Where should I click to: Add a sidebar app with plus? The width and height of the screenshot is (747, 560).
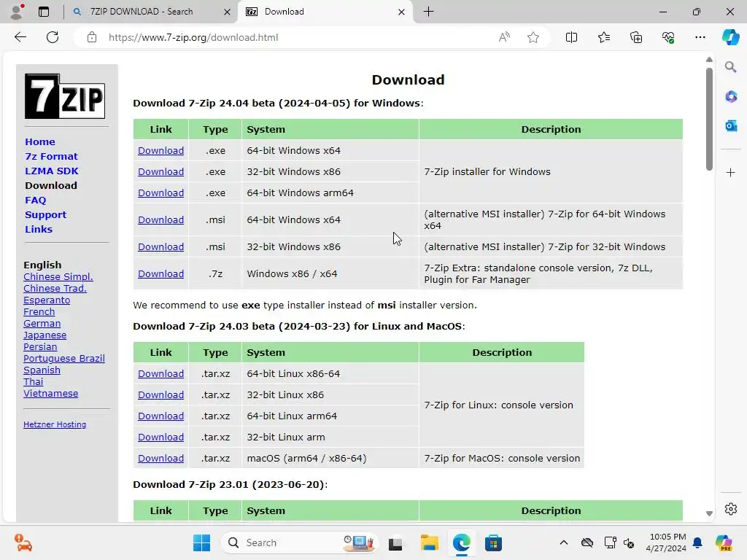click(x=730, y=172)
